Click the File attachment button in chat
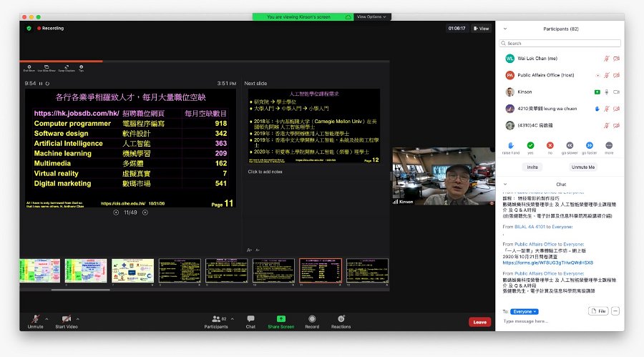Image resolution: width=644 pixels, height=357 pixels. click(598, 311)
